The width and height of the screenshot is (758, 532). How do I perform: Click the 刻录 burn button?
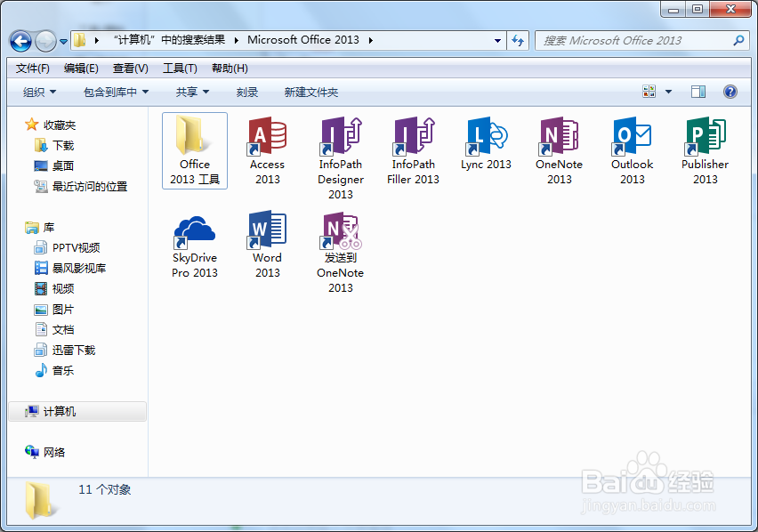[247, 92]
